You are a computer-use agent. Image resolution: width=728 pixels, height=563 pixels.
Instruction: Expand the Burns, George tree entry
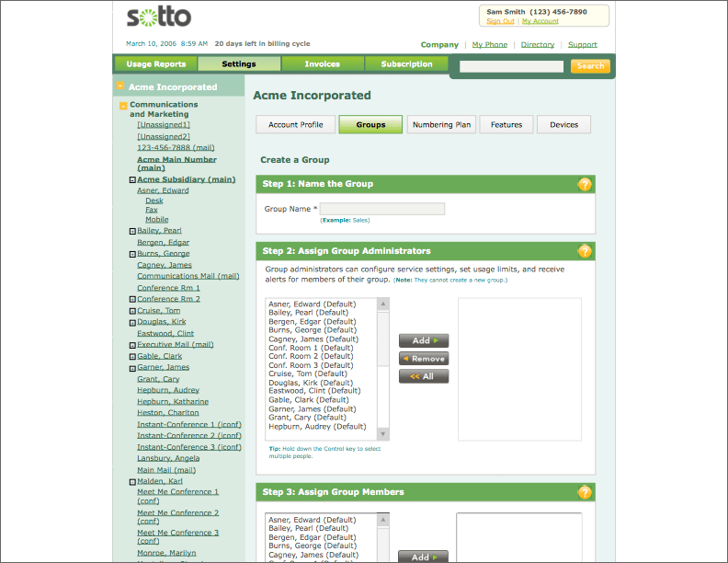[x=132, y=254]
